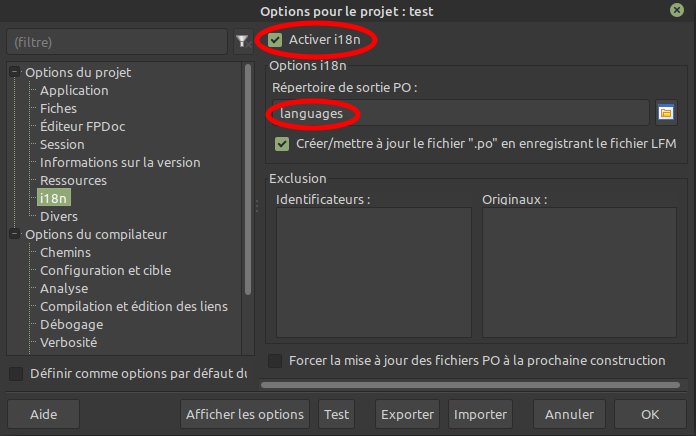Select Informations sur la version entry
This screenshot has width=696, height=436.
(x=120, y=162)
